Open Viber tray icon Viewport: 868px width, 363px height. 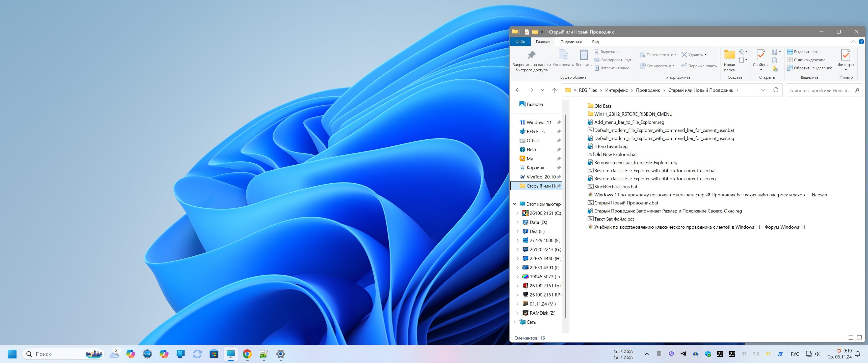[x=671, y=354]
